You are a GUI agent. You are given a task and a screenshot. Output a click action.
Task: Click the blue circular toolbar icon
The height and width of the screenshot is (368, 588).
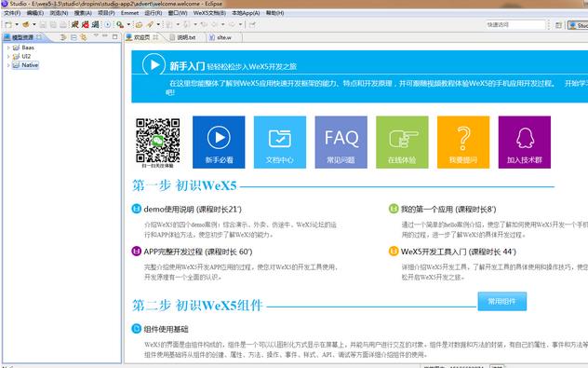[108, 24]
